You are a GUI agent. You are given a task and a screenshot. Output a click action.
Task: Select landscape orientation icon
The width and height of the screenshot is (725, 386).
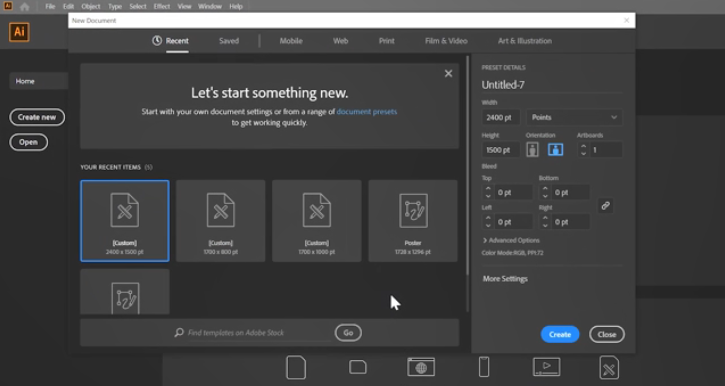point(555,150)
